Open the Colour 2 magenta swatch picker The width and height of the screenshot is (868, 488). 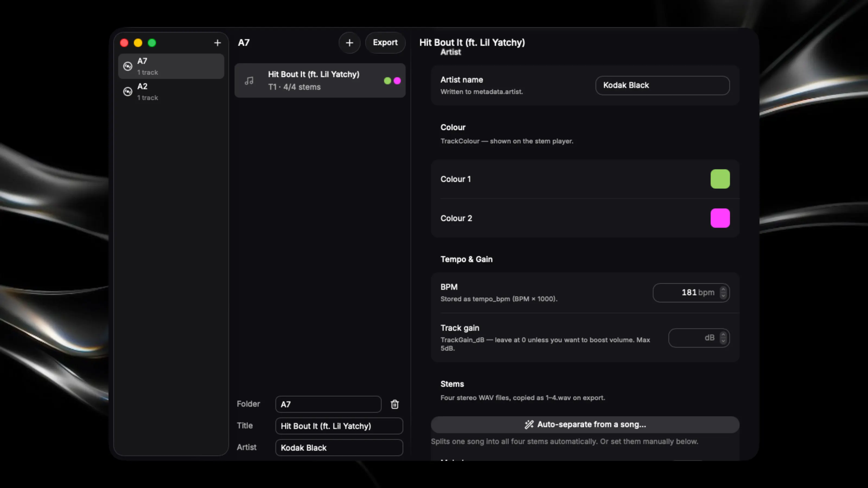point(720,218)
